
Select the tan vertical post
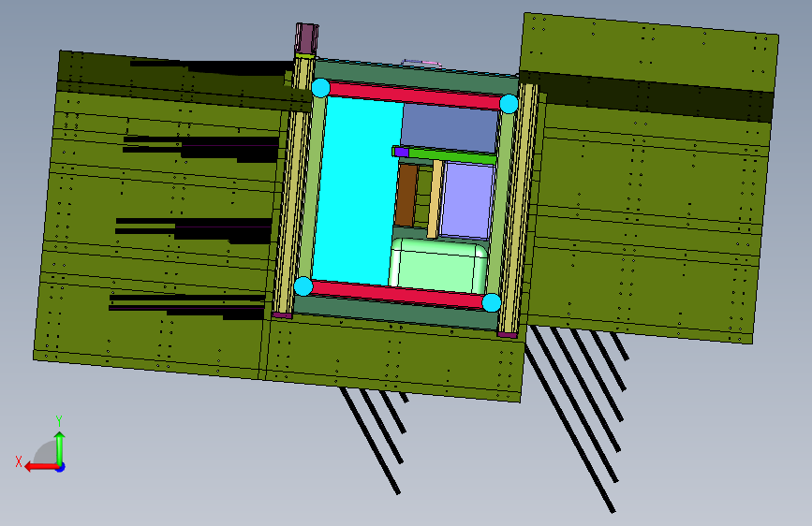tap(436, 198)
